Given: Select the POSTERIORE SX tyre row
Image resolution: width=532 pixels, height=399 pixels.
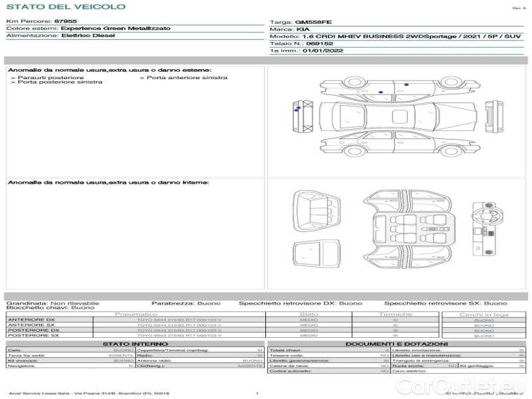Looking at the screenshot, I should 133,336.
